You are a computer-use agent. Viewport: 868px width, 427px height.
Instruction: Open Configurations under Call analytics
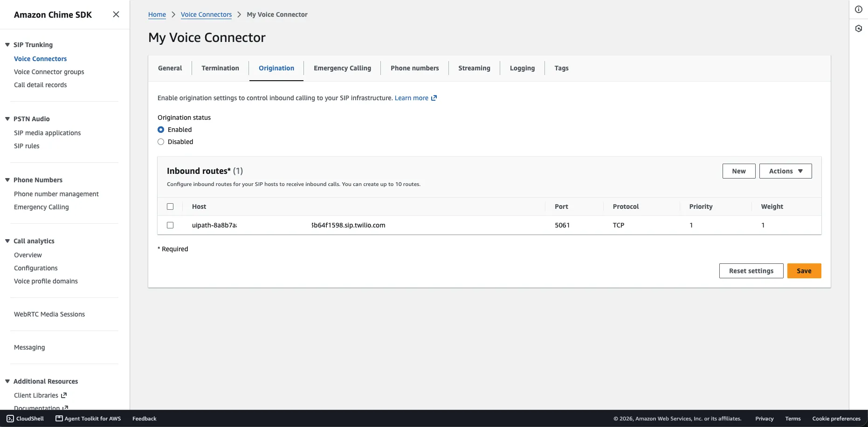pos(36,268)
